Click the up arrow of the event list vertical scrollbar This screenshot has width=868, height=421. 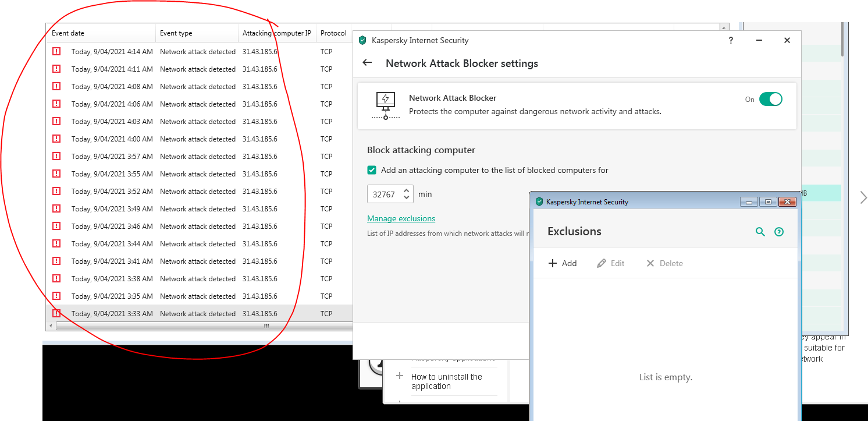[723, 27]
